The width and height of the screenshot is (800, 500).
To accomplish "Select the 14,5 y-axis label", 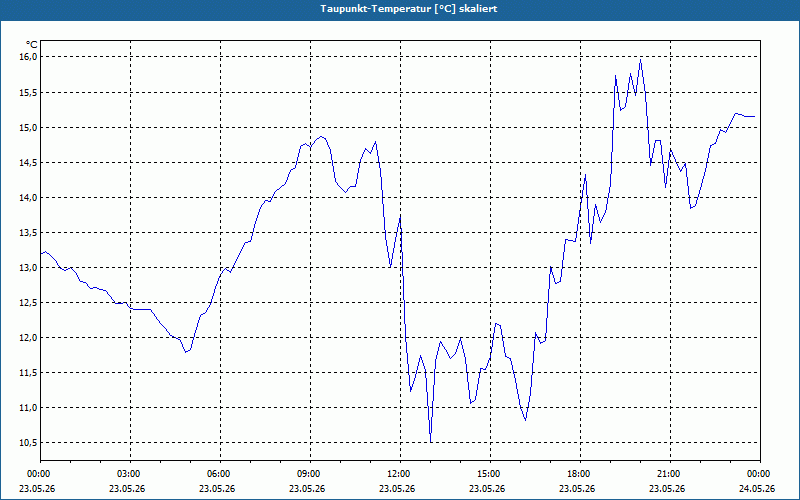I will point(29,163).
